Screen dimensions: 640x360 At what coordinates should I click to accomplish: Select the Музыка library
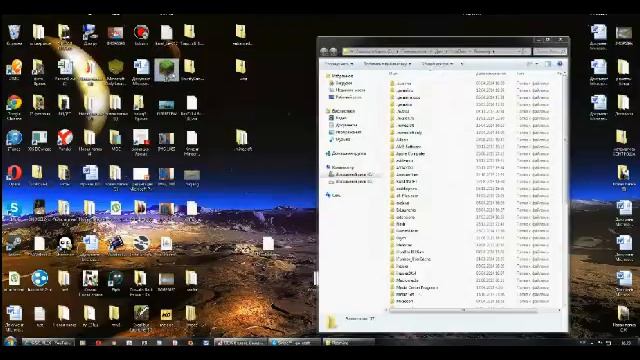click(339, 139)
